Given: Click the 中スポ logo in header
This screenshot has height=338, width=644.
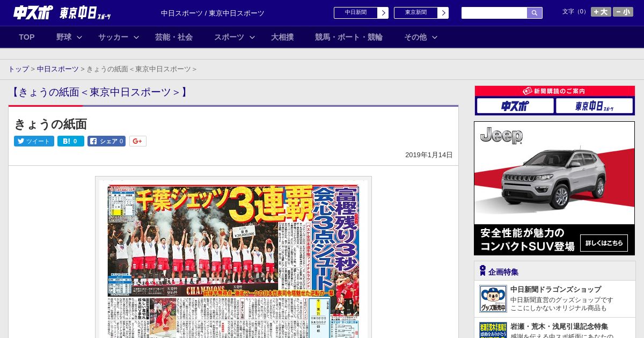Looking at the screenshot, I should [x=33, y=12].
